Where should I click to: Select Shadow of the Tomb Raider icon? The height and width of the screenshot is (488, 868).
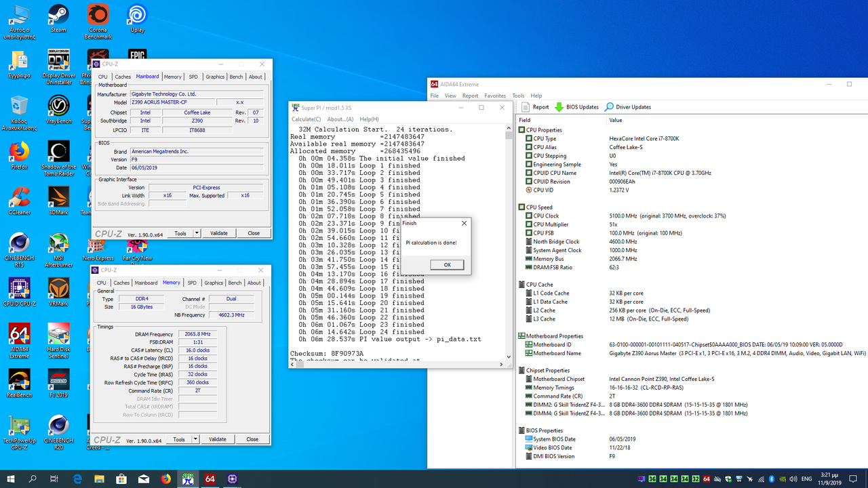point(58,159)
